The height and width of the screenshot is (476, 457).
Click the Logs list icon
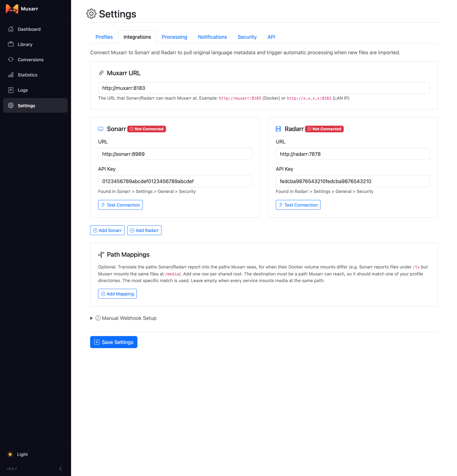pyautogui.click(x=11, y=90)
